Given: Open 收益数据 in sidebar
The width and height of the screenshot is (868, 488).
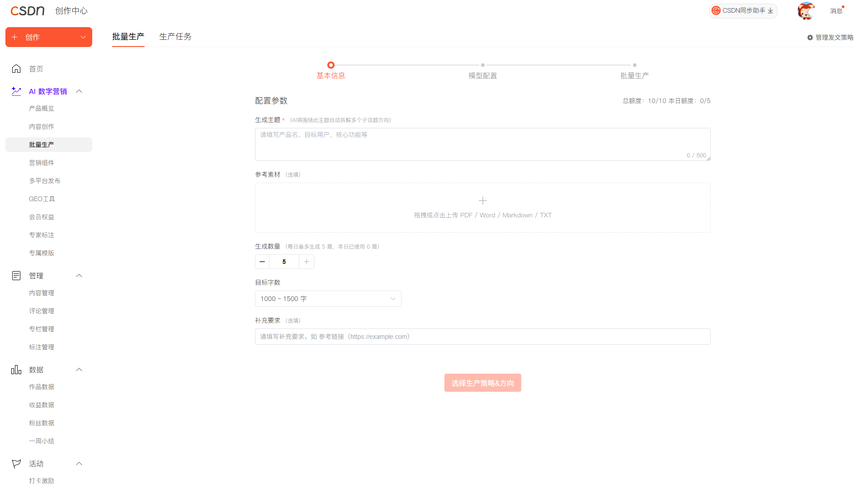Looking at the screenshot, I should (x=42, y=405).
